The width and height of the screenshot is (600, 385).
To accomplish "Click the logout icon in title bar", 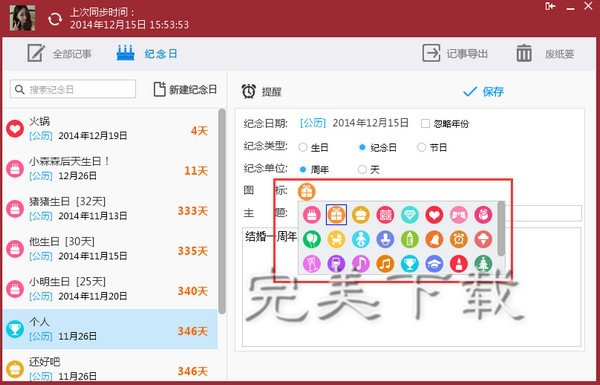I will coord(550,7).
